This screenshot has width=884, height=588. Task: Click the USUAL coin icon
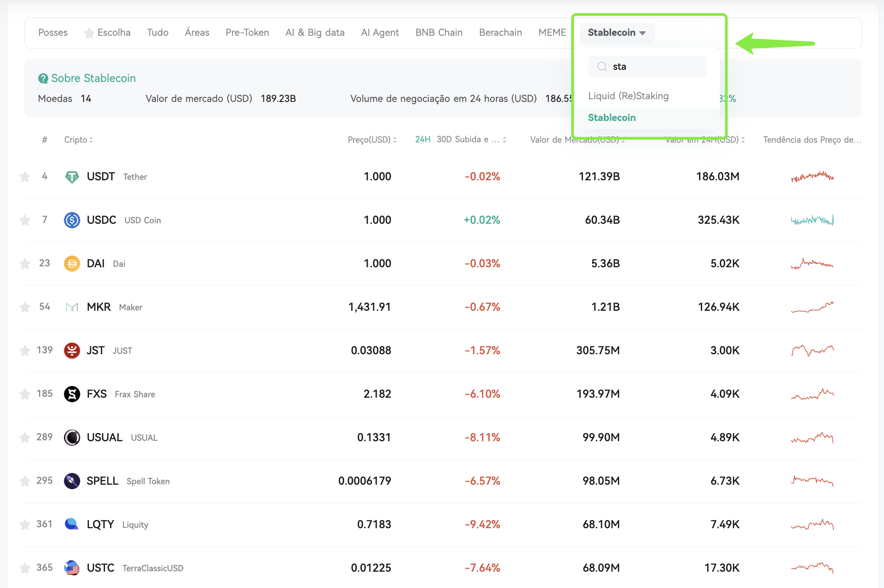click(x=72, y=438)
